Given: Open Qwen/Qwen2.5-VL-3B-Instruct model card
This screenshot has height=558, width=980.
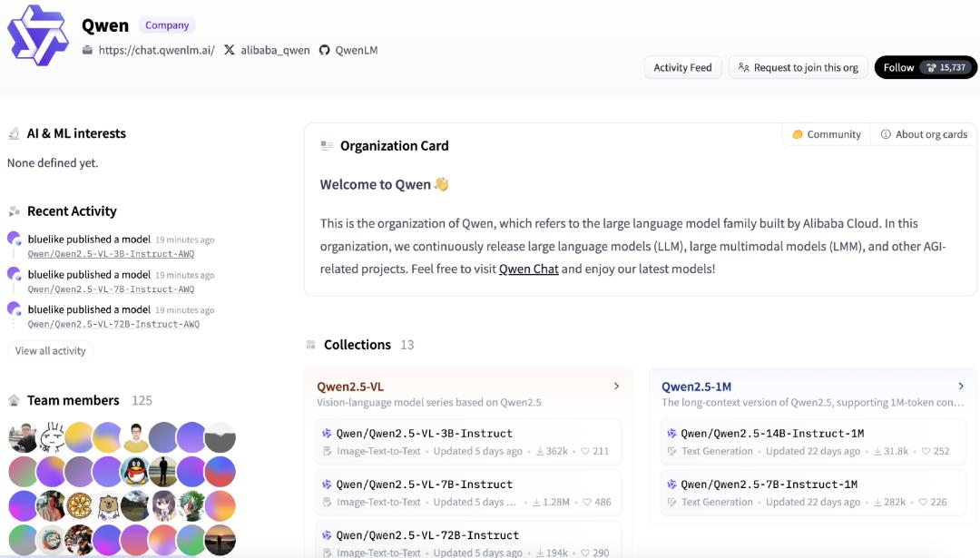Looking at the screenshot, I should 468,441.
